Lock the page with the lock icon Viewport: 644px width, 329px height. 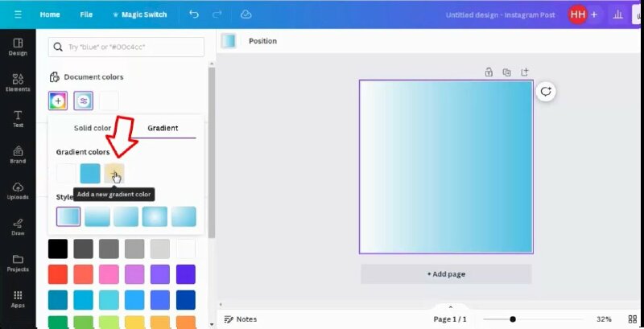[489, 72]
